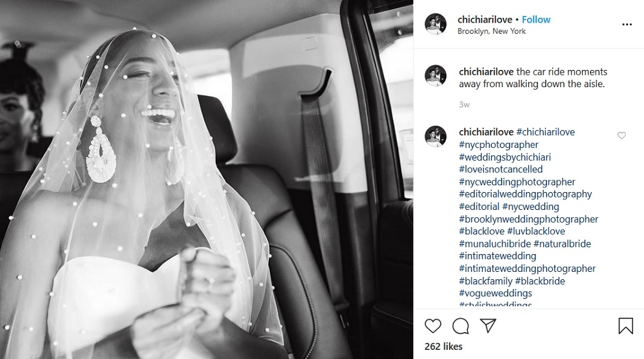This screenshot has width=644, height=359.
Task: Share post via paper plane icon
Action: [x=488, y=326]
